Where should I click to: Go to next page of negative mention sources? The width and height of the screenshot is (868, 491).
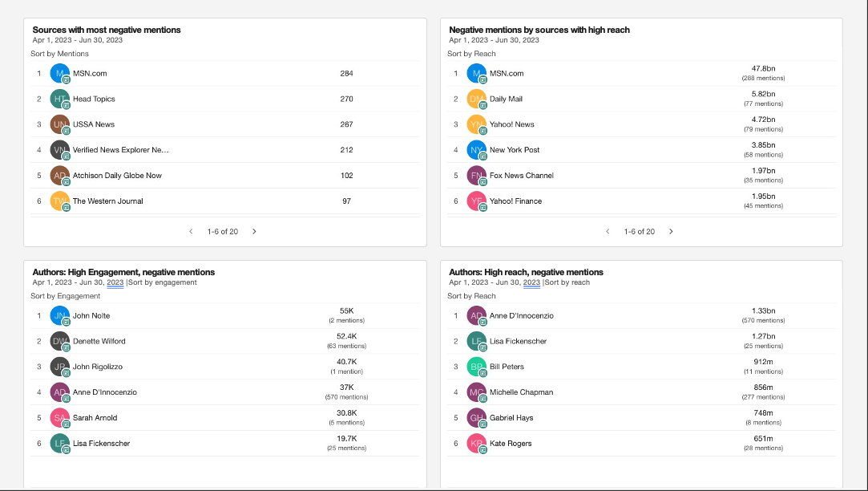coord(254,232)
